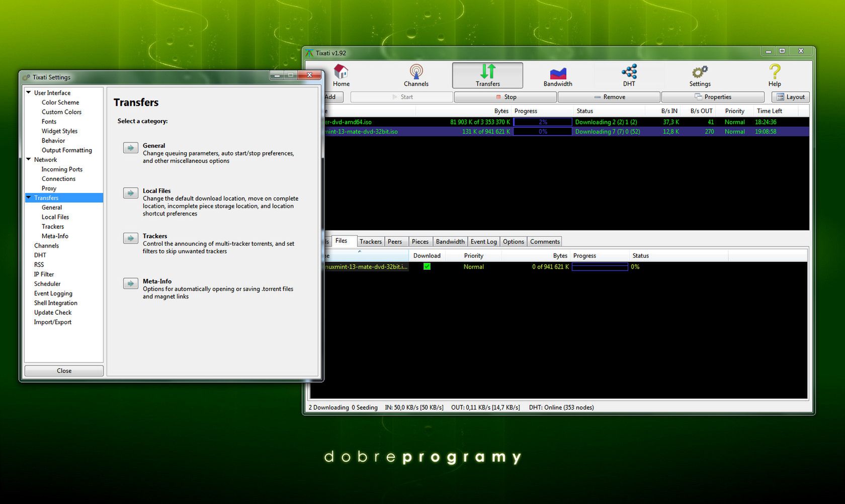Open the Bandwidth details tab
The width and height of the screenshot is (845, 504).
(x=450, y=242)
